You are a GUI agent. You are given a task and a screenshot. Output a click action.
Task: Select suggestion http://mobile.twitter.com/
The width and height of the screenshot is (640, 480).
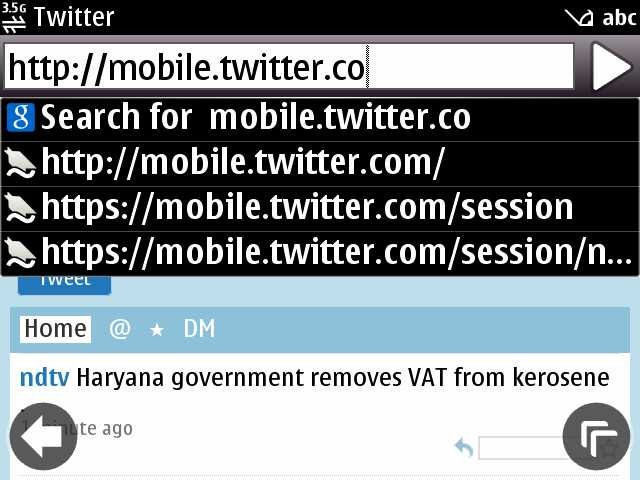point(320,164)
